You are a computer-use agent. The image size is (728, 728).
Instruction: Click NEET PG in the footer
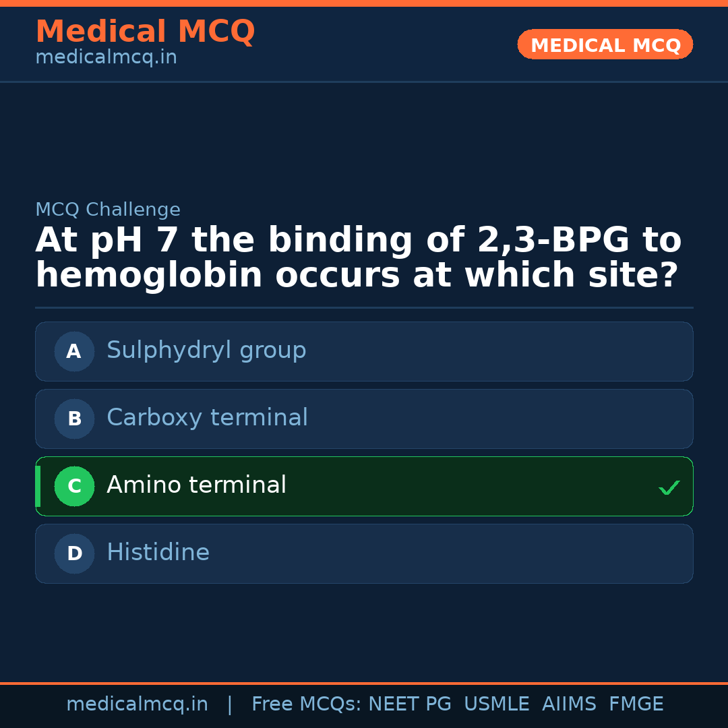(410, 704)
